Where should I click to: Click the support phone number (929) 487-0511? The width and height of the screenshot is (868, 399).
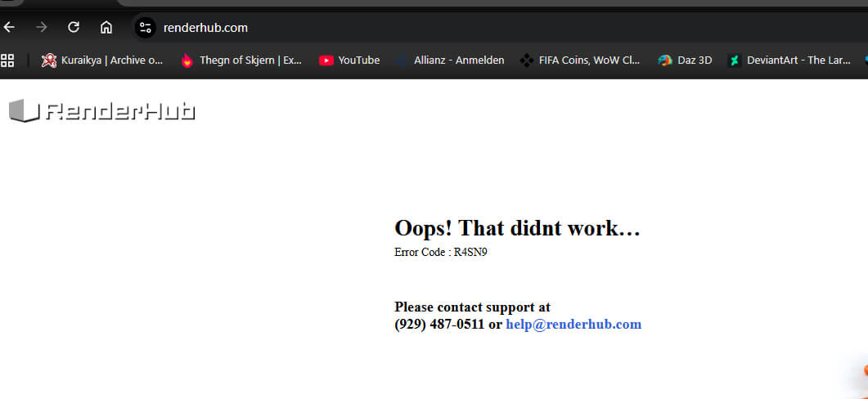click(439, 325)
